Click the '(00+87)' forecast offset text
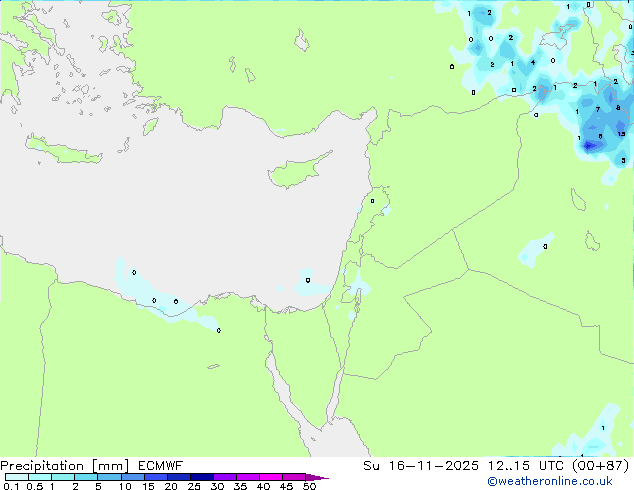 [x=600, y=466]
